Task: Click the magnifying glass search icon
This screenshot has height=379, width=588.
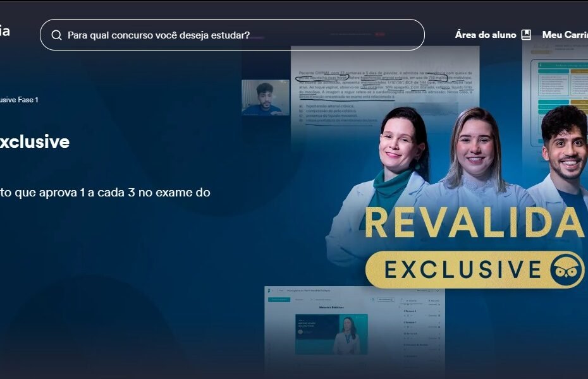Action: click(57, 35)
